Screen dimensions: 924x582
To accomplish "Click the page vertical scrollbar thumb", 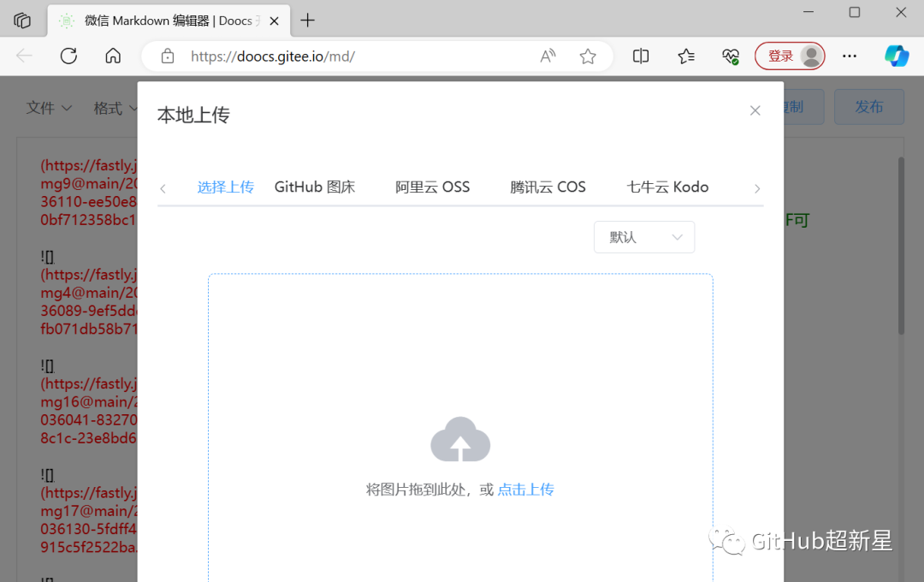I will point(901,246).
